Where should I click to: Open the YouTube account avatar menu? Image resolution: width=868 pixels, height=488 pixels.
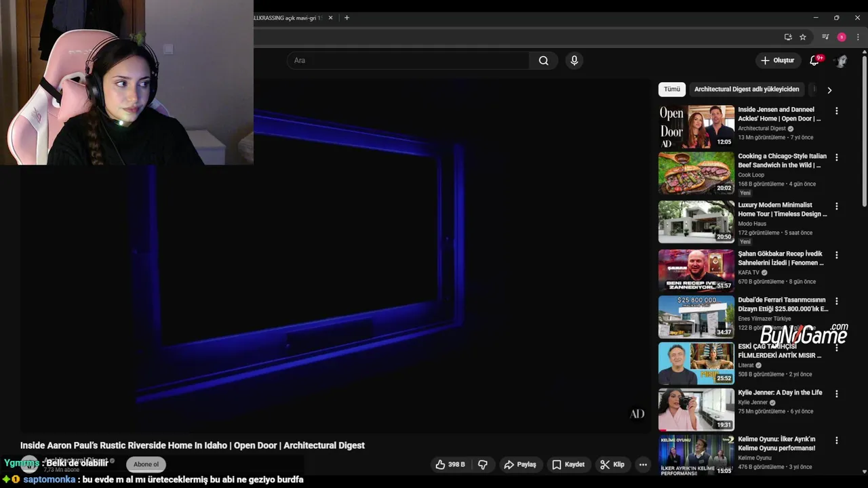pyautogui.click(x=842, y=60)
